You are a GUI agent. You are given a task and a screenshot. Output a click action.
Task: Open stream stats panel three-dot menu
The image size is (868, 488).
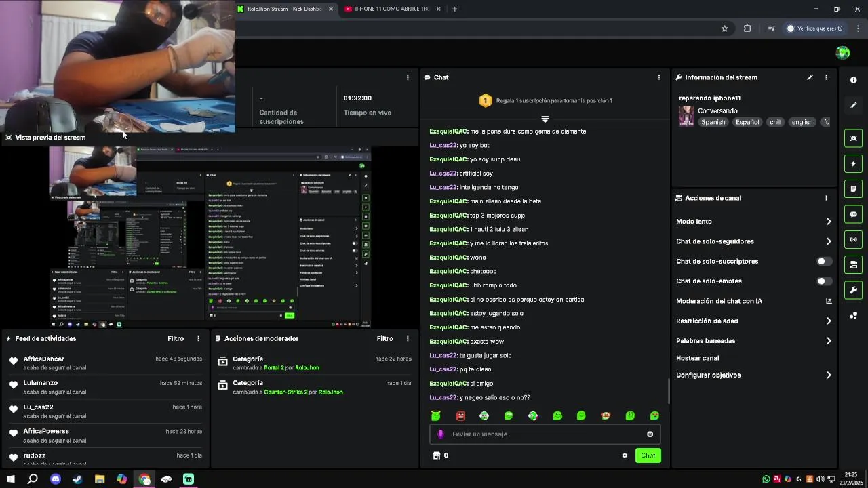click(408, 77)
